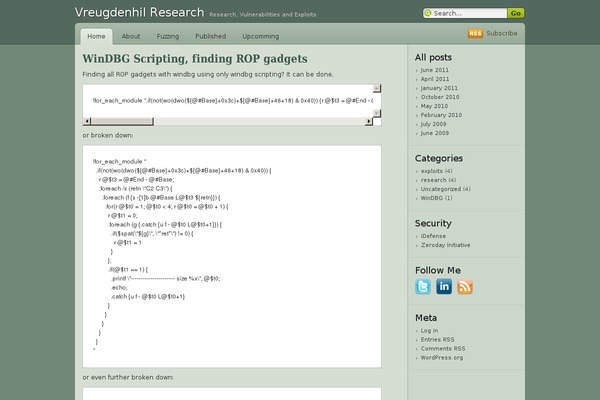Viewport: 600px width, 400px height.
Task: Open July 2009 archive
Action: point(434,124)
